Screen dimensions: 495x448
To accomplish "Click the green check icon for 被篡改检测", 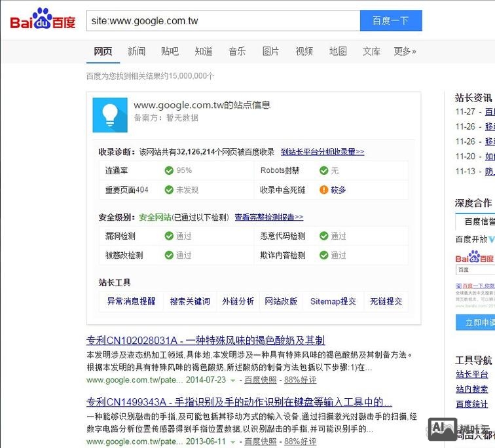I will pos(169,255).
